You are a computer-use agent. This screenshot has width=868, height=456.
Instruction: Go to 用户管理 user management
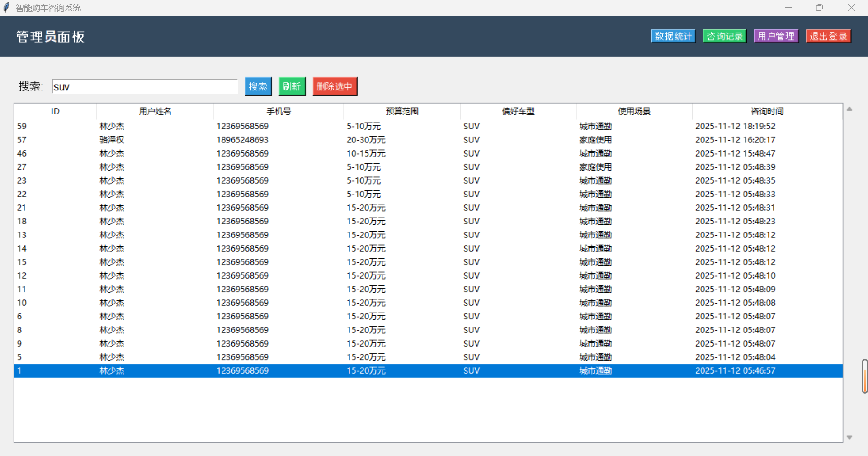click(776, 36)
